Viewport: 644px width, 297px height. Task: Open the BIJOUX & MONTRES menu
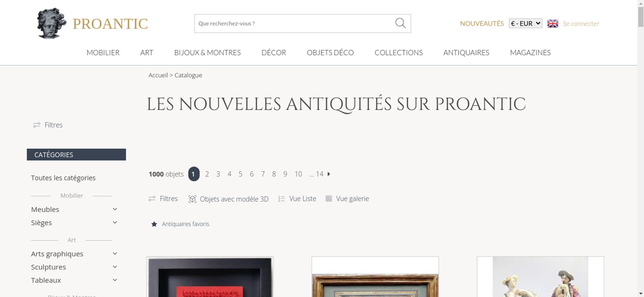[207, 52]
